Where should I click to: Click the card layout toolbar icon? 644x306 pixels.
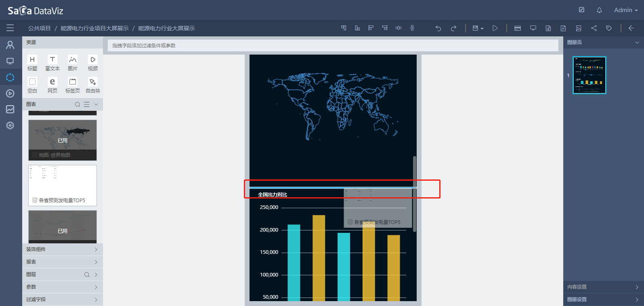click(x=518, y=28)
